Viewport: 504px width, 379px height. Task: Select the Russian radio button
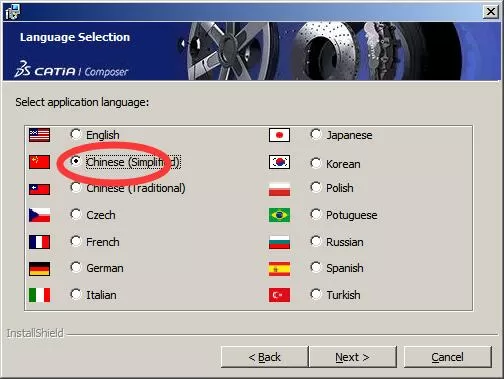[316, 241]
